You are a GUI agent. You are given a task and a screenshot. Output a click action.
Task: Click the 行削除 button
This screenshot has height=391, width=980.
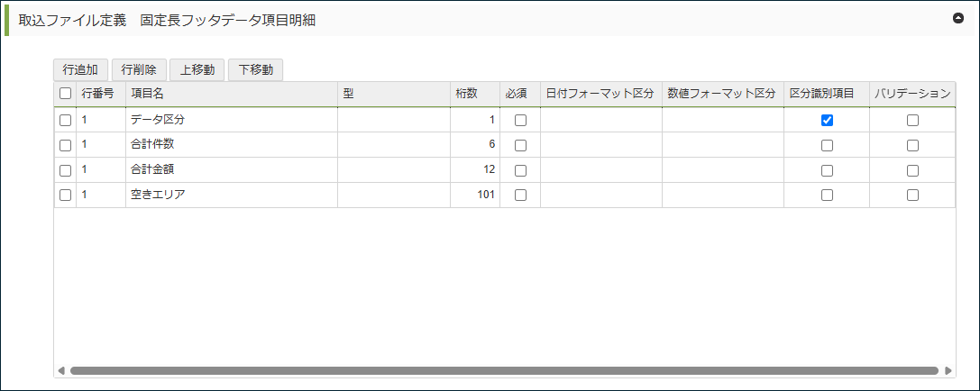pos(139,69)
